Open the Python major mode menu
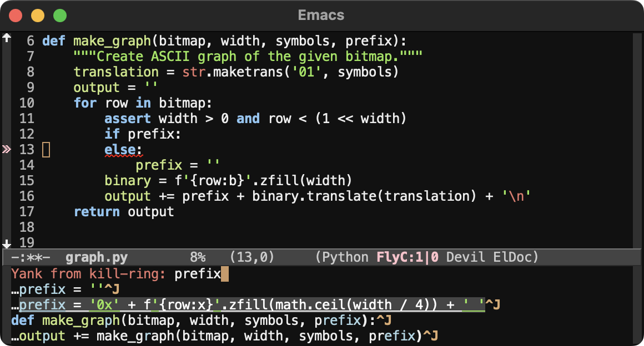The height and width of the screenshot is (346, 644). pyautogui.click(x=345, y=258)
